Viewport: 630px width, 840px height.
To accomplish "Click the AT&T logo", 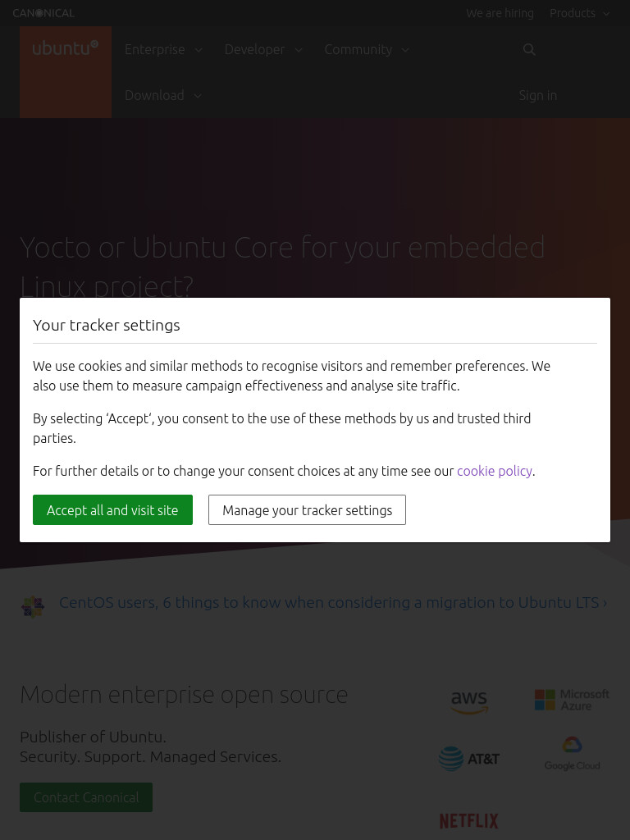I will point(468,759).
